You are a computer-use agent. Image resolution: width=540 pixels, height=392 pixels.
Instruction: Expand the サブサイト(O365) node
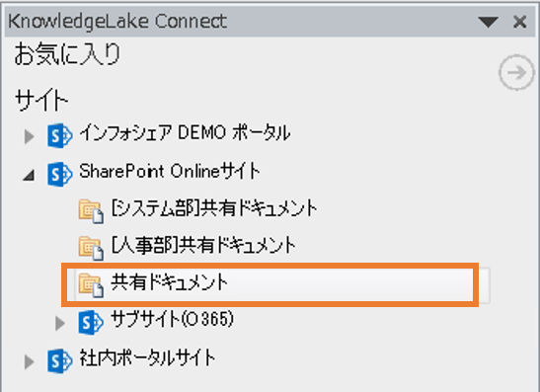[x=60, y=323]
